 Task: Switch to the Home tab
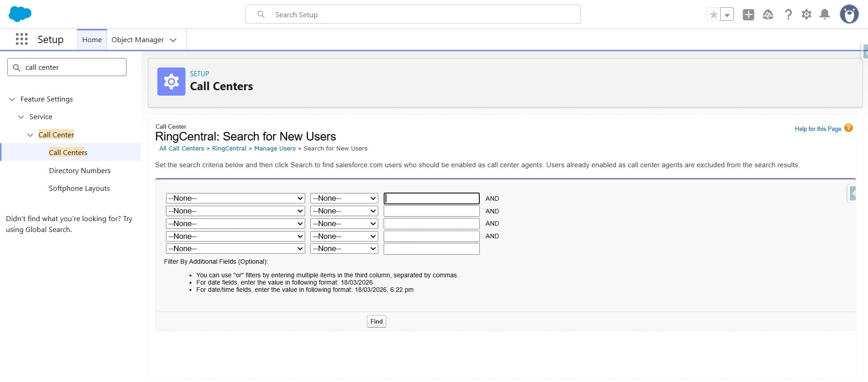(92, 40)
